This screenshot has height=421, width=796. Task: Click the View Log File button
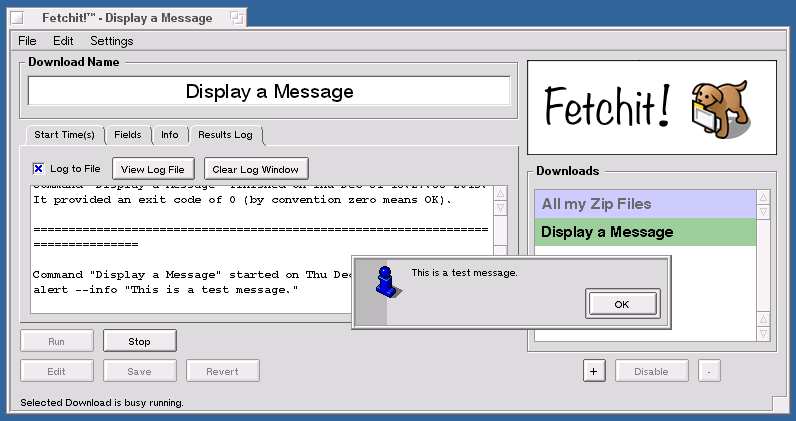point(153,169)
